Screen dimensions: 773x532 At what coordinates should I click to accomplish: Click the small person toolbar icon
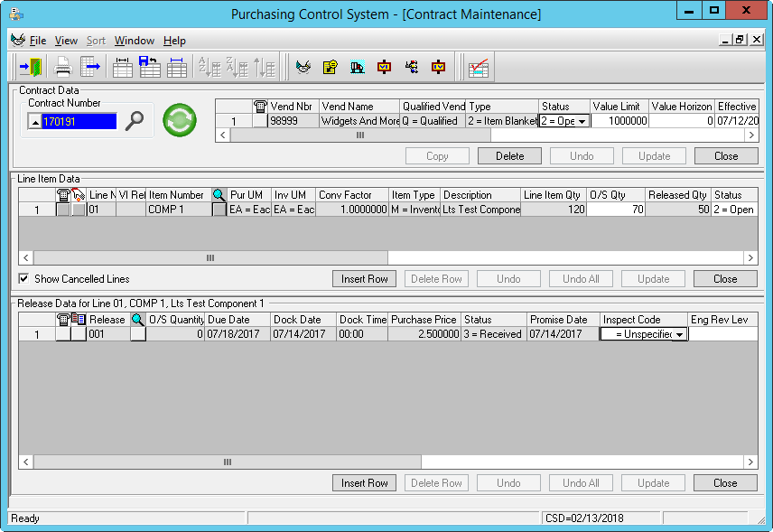pos(411,67)
